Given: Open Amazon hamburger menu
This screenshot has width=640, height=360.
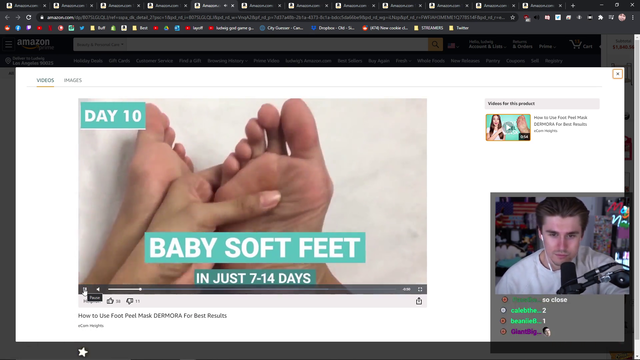Looking at the screenshot, I should click(x=9, y=44).
